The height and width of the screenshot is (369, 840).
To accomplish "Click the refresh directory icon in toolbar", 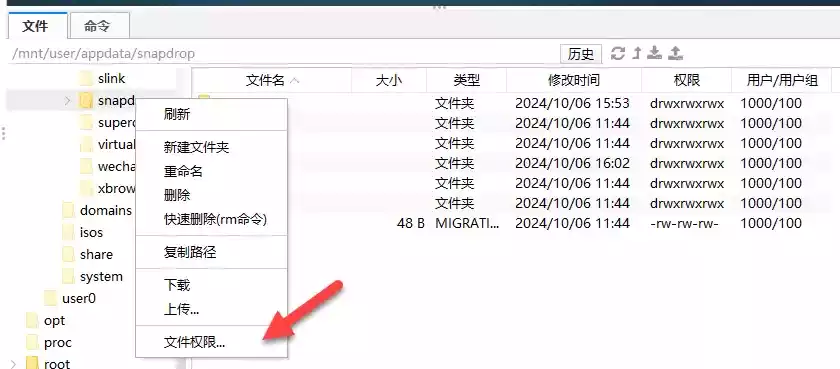I will point(618,53).
